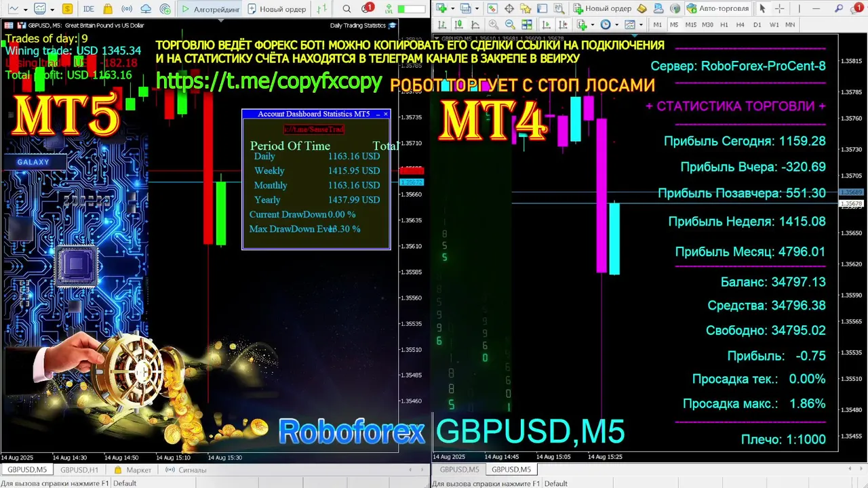The height and width of the screenshot is (488, 868).
Task: Open the IDE MetaEditor button in MT5
Action: [89, 9]
